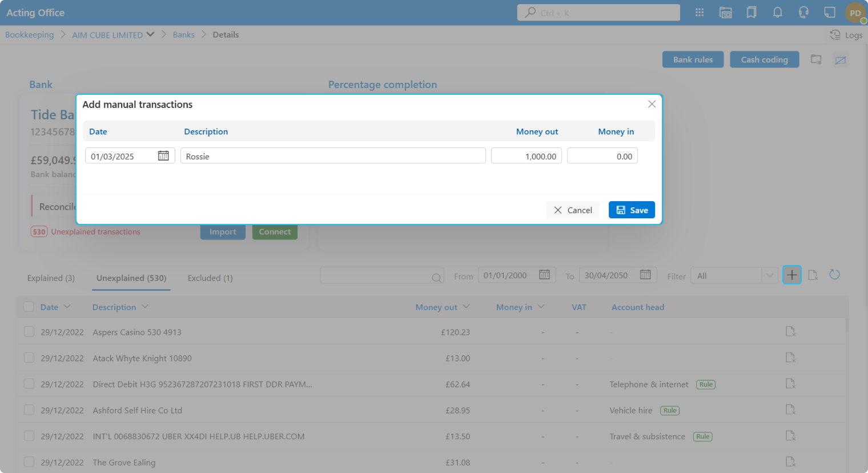
Task: Expand the Money out column sort arrow
Action: [466, 307]
